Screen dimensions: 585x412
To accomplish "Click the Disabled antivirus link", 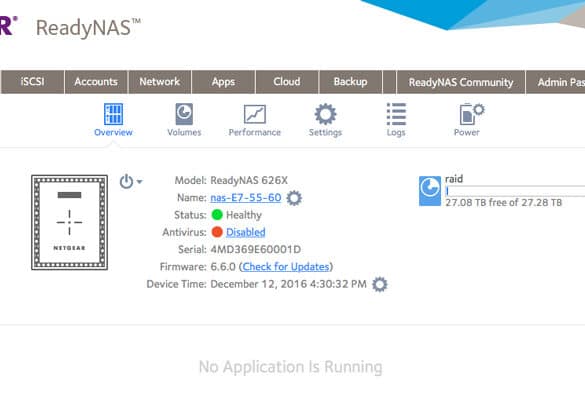I will click(x=245, y=232).
